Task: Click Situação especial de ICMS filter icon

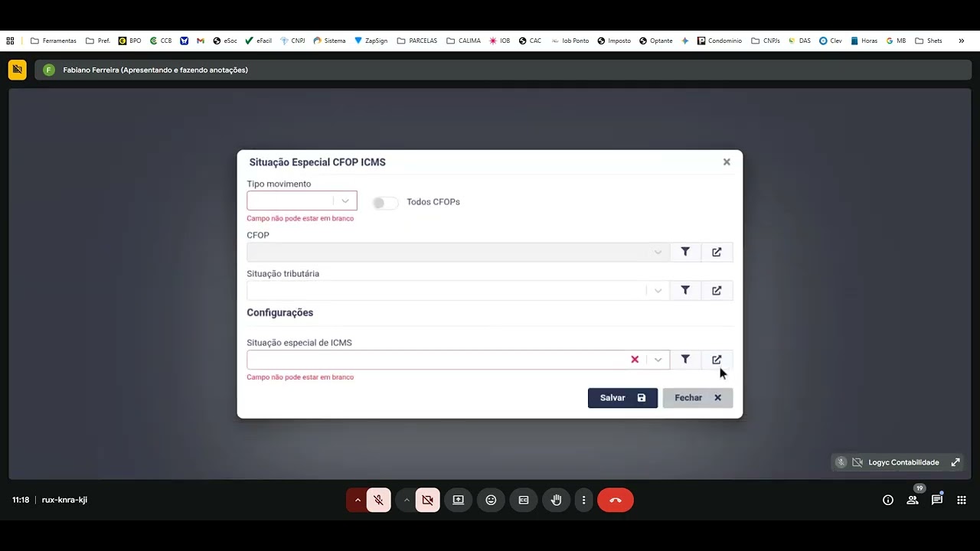Action: coord(685,360)
